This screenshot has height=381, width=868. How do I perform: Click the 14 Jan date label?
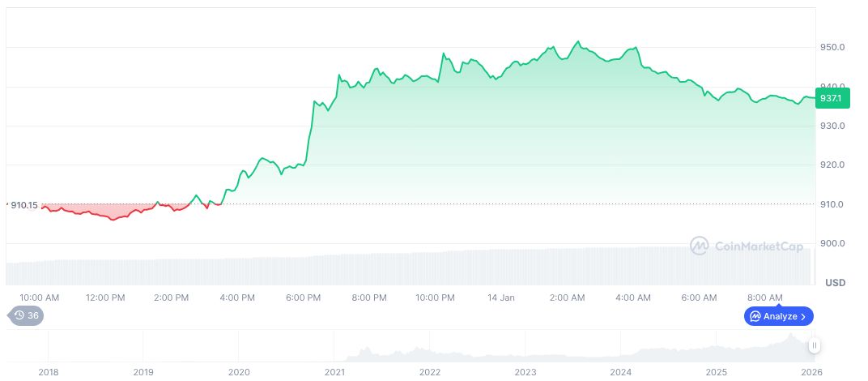(x=501, y=298)
